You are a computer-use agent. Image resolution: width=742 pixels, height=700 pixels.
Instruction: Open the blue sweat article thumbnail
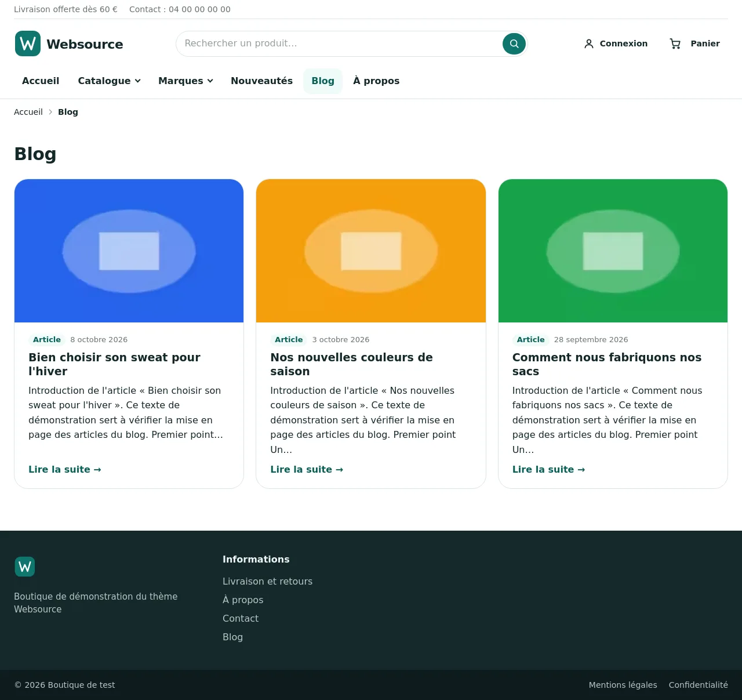point(129,251)
